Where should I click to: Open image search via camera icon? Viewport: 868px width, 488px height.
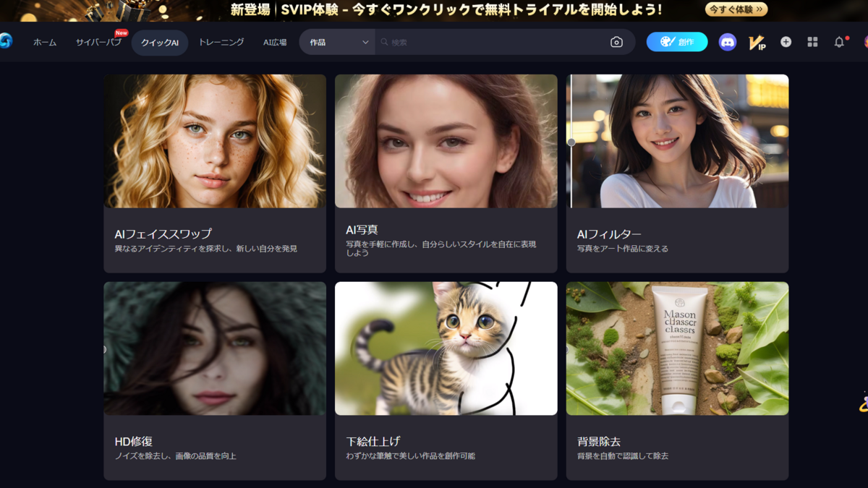(616, 42)
